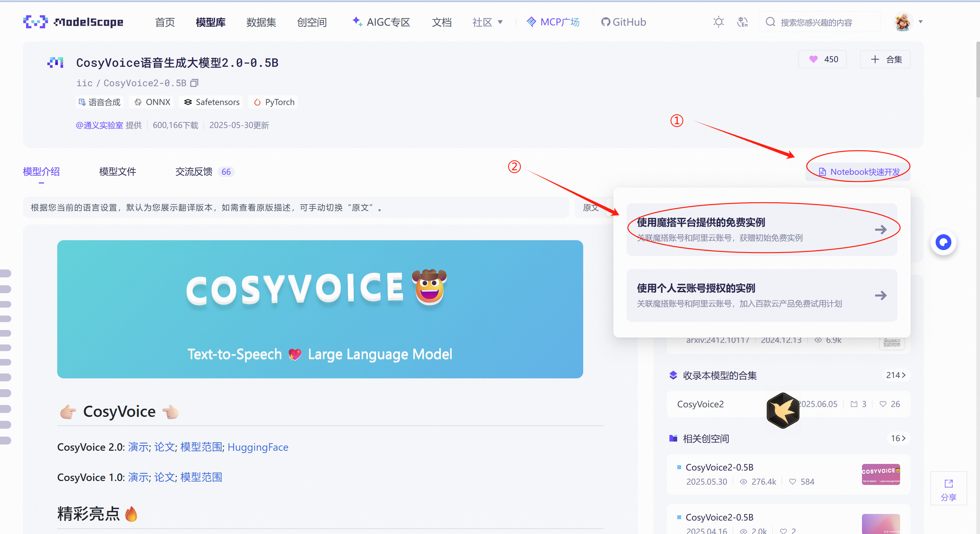This screenshot has width=980, height=534.
Task: Click the collections layers icon
Action: [673, 375]
